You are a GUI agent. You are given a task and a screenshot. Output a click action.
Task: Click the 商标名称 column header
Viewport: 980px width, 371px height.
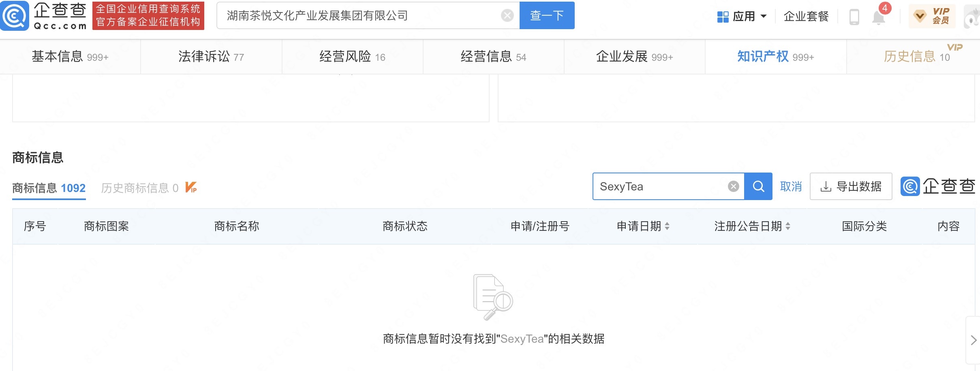pyautogui.click(x=237, y=226)
